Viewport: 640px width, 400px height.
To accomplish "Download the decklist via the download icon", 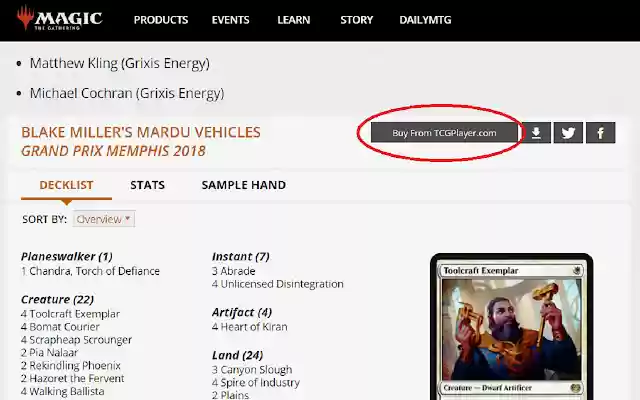I will [x=536, y=133].
